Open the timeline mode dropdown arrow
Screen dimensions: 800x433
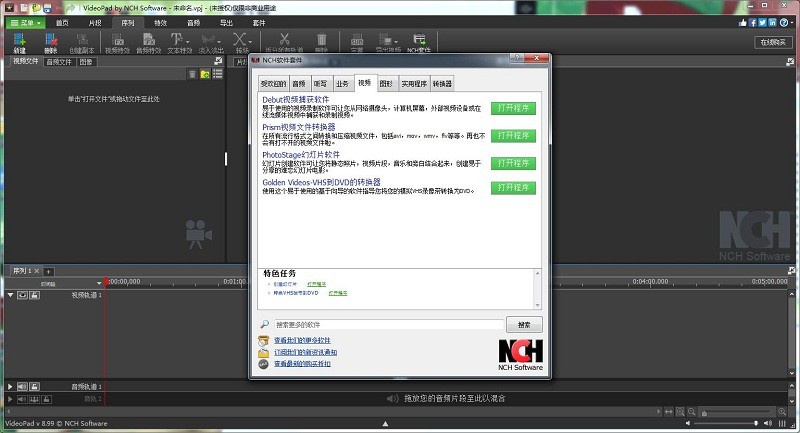coord(99,283)
